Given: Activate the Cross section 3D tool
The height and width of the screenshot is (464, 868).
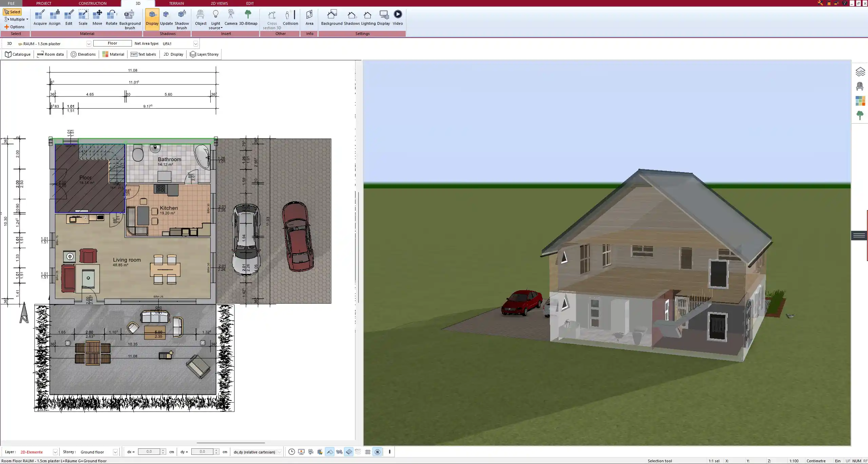Looking at the screenshot, I should coord(271,18).
